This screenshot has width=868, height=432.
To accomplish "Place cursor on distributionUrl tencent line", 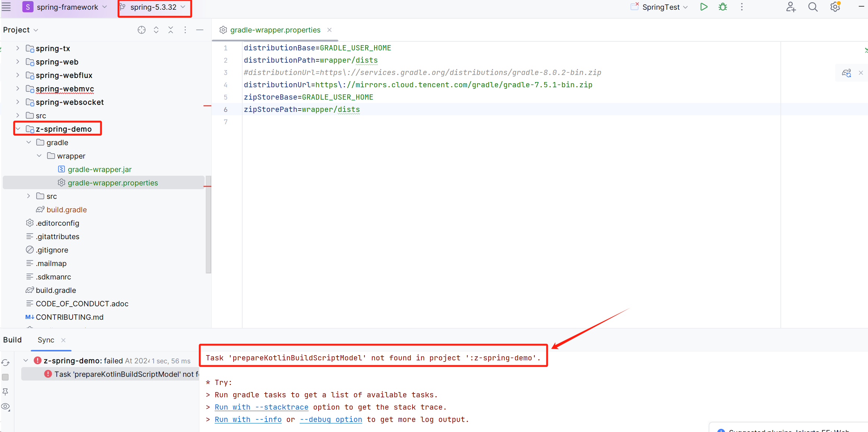I will (x=418, y=85).
